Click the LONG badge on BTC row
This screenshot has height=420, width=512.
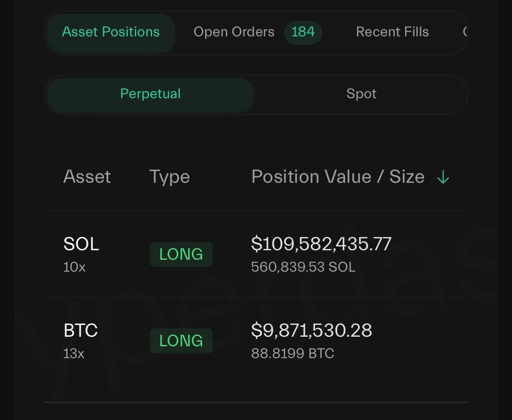point(181,341)
